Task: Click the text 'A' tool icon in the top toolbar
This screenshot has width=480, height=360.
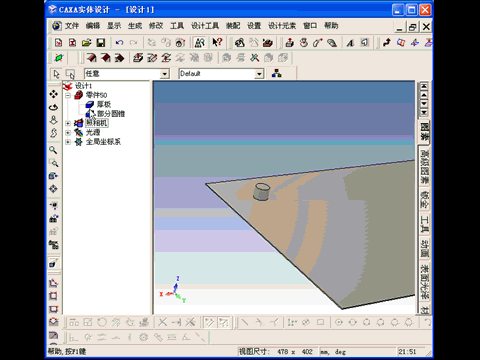Action: [x=350, y=43]
